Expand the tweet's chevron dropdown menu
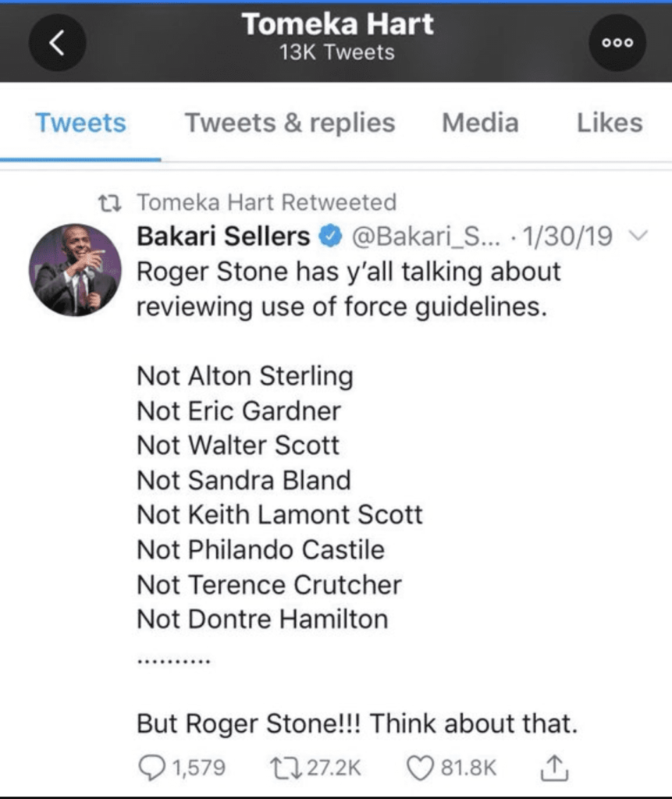This screenshot has height=799, width=672. coord(637,236)
